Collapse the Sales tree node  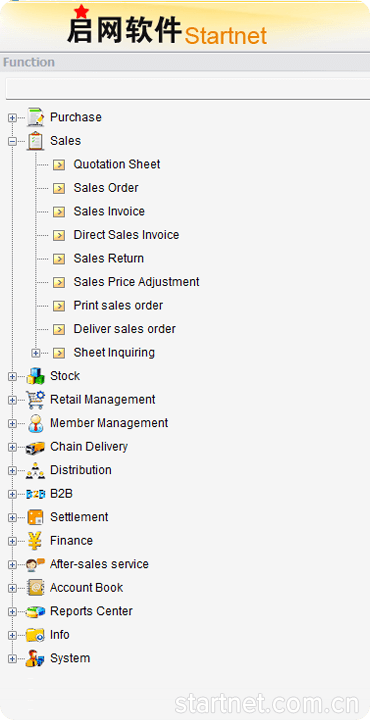pos(12,141)
